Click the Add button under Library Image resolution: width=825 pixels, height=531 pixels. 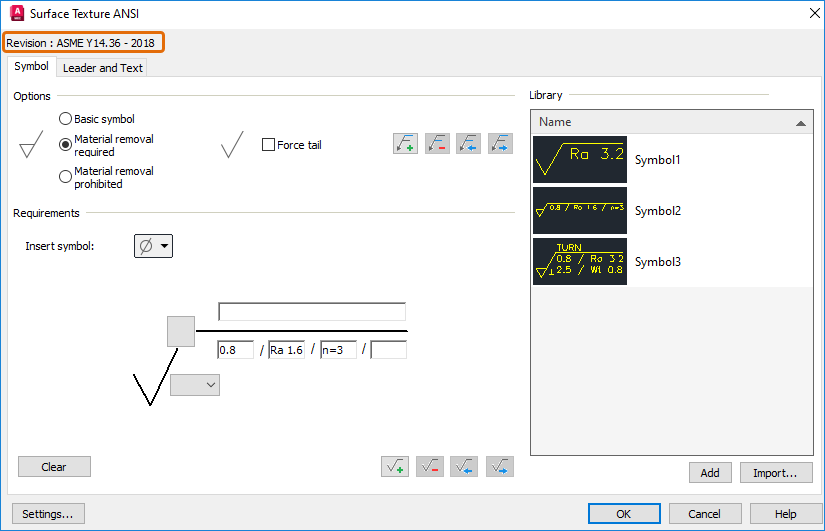pos(710,473)
